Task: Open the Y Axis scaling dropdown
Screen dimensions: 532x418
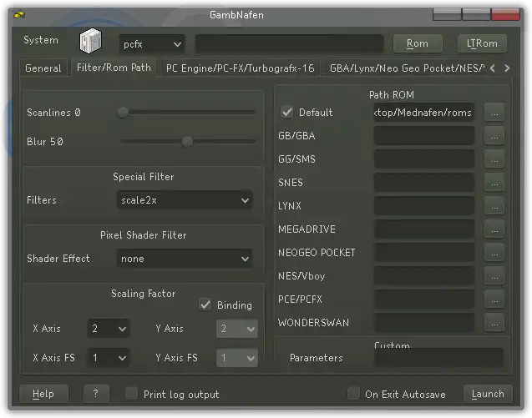Action: click(x=237, y=328)
